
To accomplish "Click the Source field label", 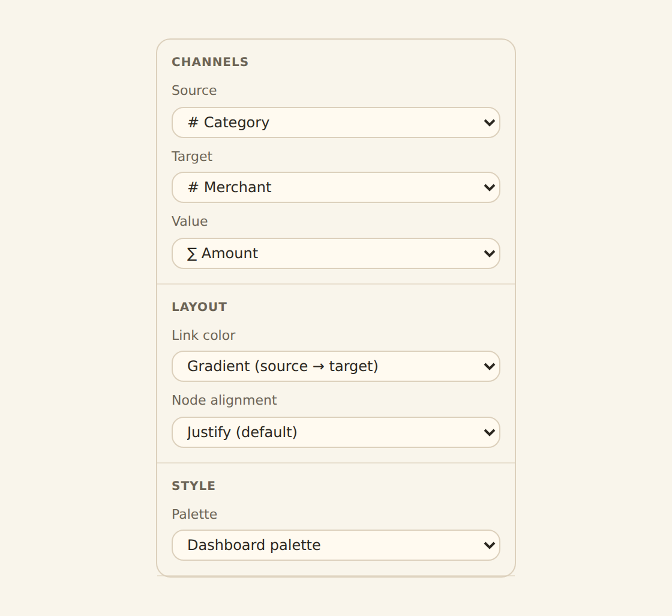I will 194,91.
